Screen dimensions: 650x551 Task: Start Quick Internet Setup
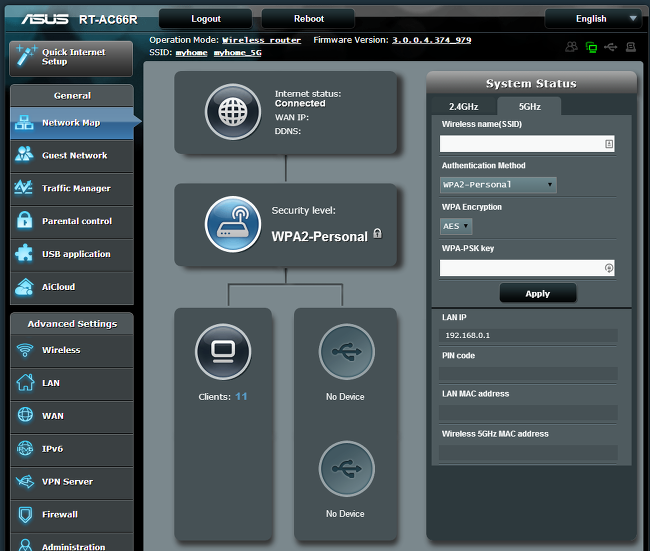(71, 57)
